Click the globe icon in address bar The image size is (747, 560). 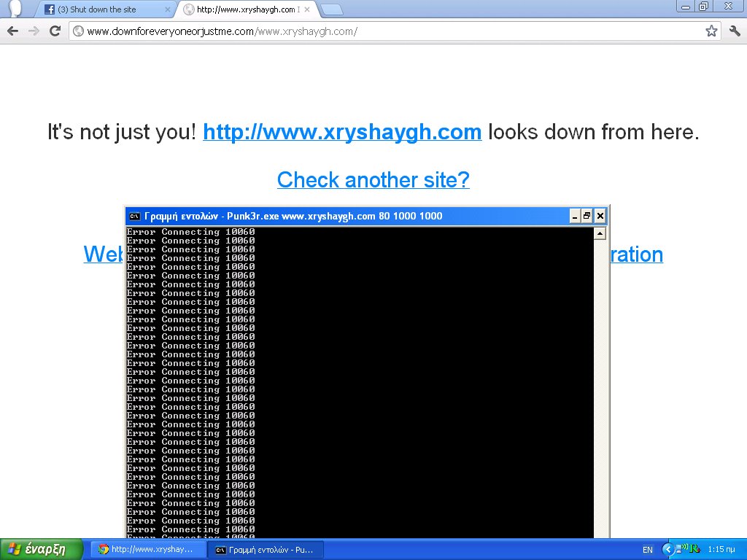tap(79, 31)
